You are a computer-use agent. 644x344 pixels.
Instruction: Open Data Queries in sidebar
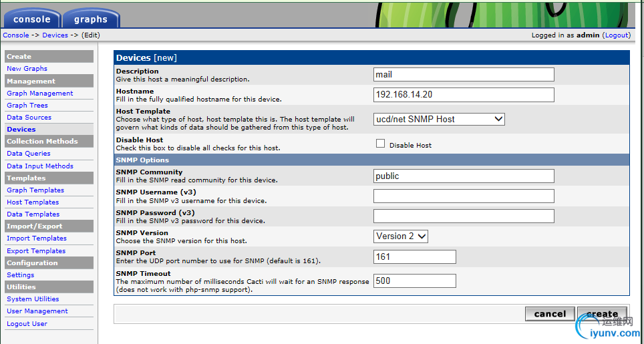click(29, 153)
